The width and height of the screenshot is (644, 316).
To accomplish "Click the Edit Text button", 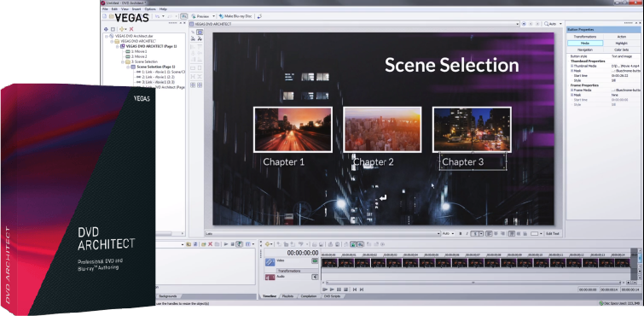I will point(552,234).
